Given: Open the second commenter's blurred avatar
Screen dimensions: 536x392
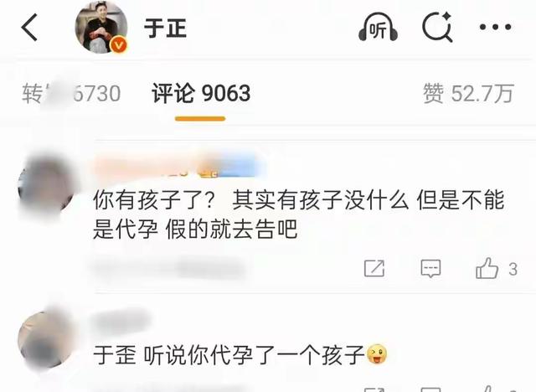Looking at the screenshot, I should click(46, 339).
